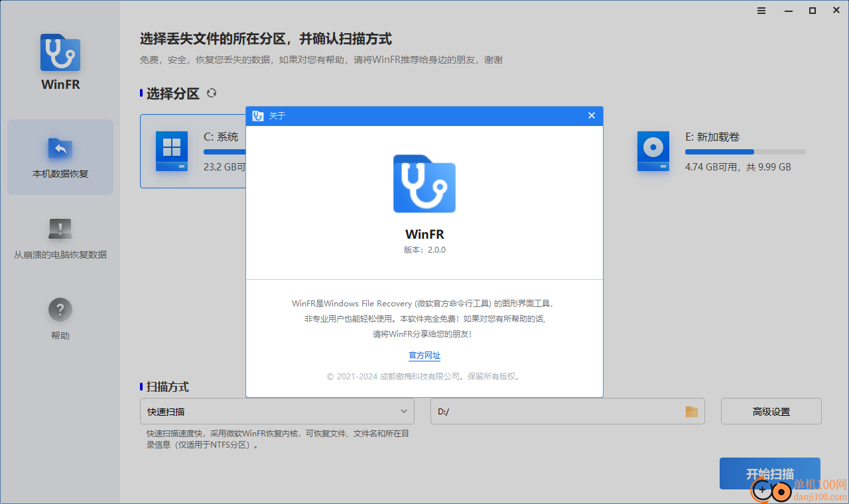Minimize the WinFR window
Image resolution: width=849 pixels, height=504 pixels.
(x=787, y=11)
